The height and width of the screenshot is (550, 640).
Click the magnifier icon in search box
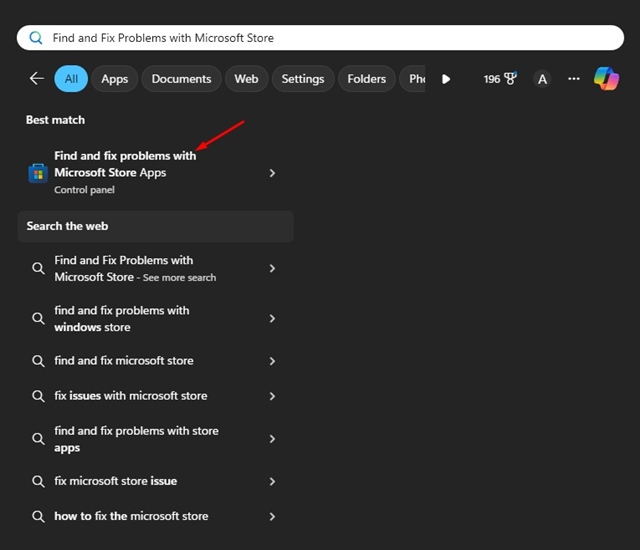coord(36,38)
